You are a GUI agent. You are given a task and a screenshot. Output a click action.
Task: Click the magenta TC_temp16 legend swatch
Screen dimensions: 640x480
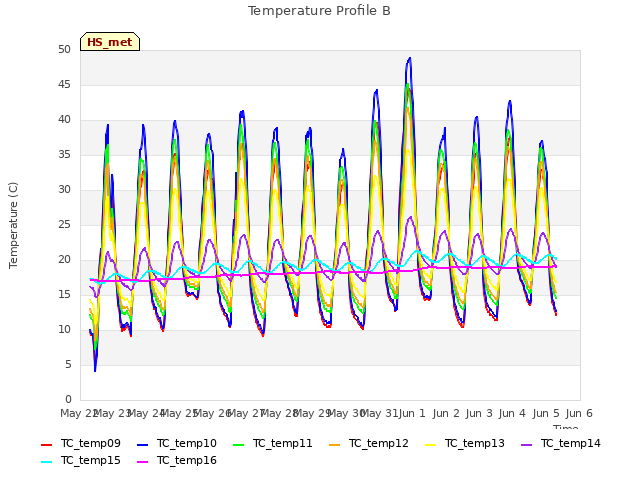(142, 462)
